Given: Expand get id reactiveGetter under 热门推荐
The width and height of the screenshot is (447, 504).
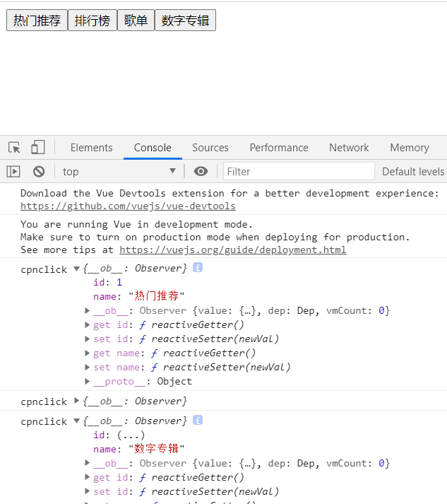Looking at the screenshot, I should pos(87,324).
